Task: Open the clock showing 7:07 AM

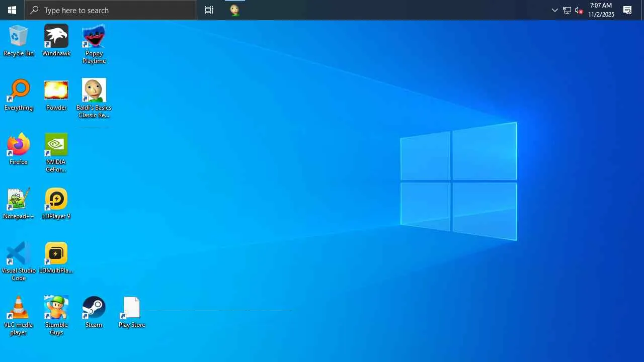Action: [x=601, y=10]
